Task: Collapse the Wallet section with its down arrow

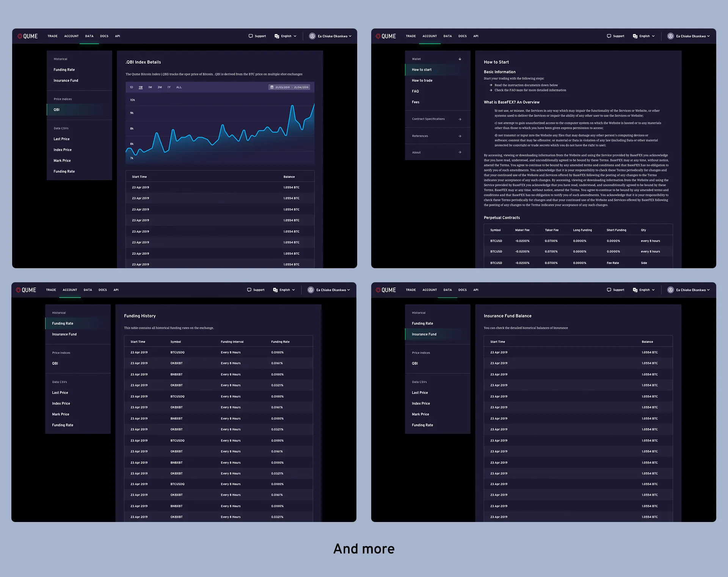Action: click(x=460, y=59)
